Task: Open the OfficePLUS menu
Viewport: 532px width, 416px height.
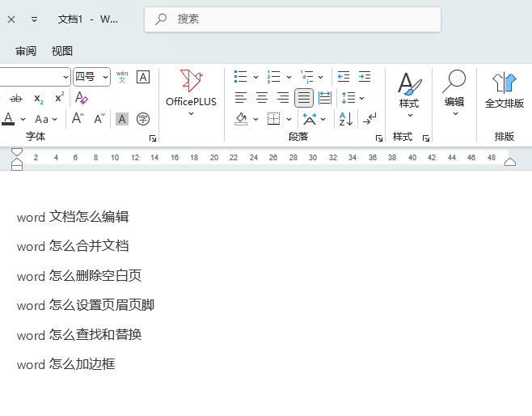Action: tap(191, 93)
